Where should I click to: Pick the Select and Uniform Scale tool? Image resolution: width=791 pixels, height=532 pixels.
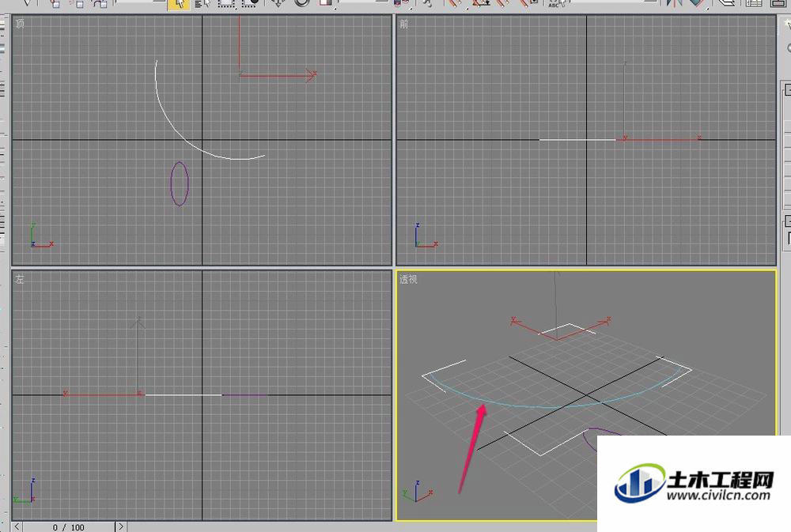[327, 3]
